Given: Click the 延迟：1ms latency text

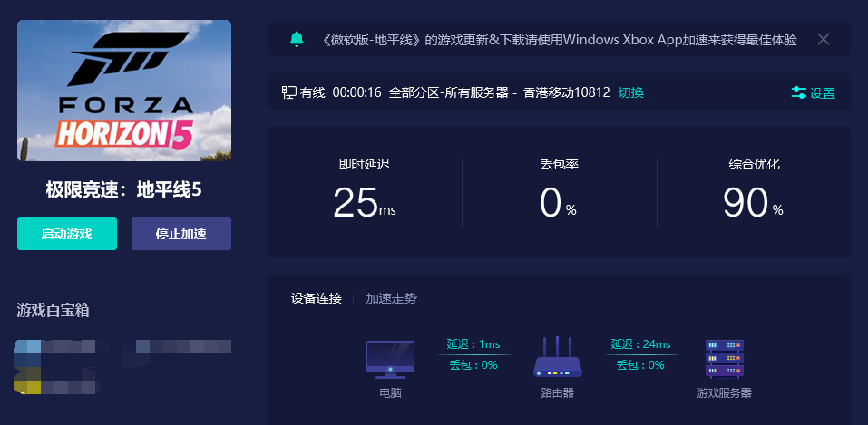Looking at the screenshot, I should point(473,344).
